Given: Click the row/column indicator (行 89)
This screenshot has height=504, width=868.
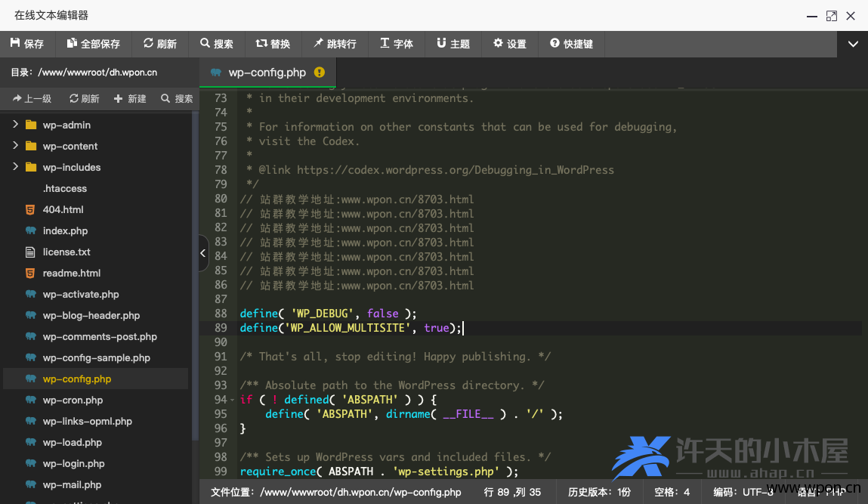Looking at the screenshot, I should pyautogui.click(x=513, y=492).
